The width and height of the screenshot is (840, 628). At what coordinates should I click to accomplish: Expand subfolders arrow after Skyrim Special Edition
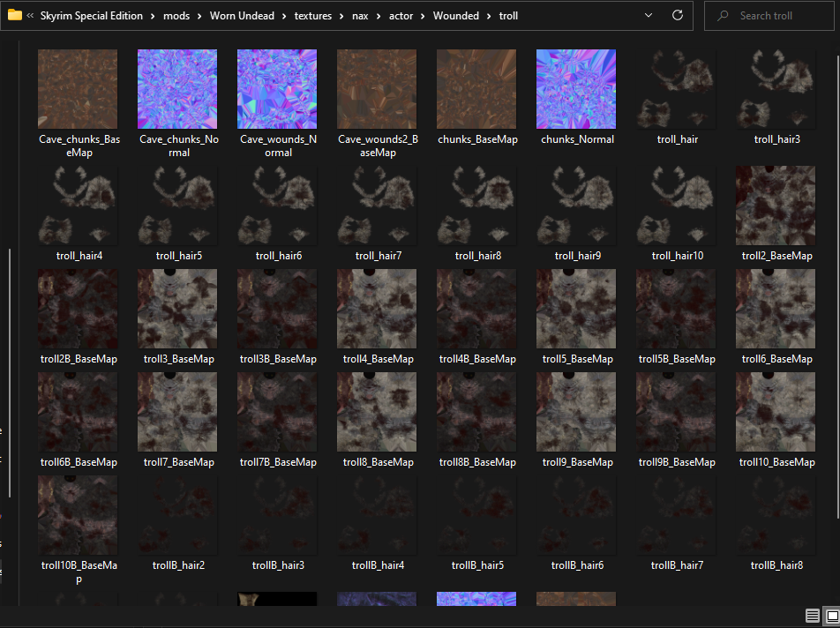coord(153,16)
